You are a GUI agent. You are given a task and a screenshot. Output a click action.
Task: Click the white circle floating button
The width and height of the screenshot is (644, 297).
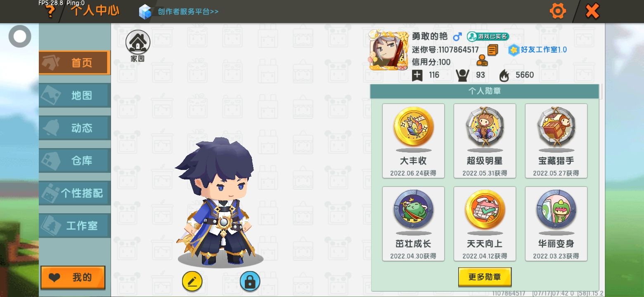click(20, 36)
